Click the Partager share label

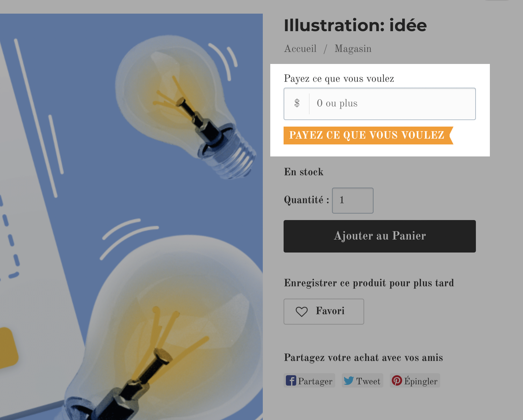pos(315,381)
